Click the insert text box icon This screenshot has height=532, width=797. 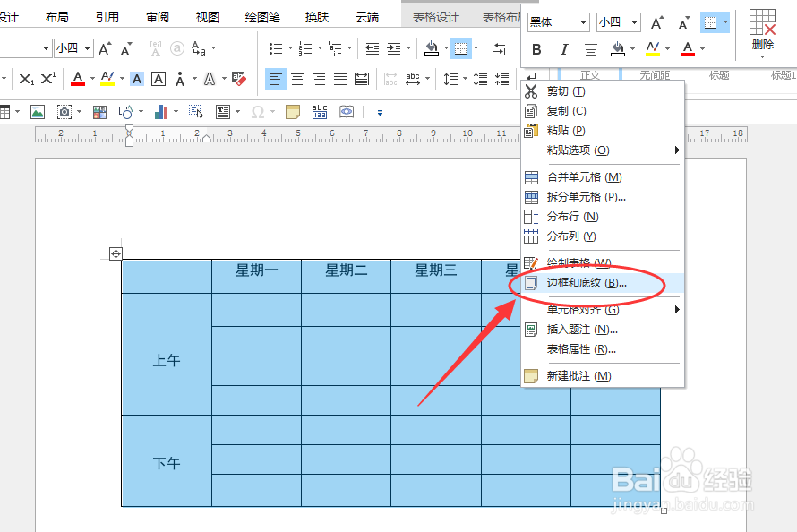[222, 111]
